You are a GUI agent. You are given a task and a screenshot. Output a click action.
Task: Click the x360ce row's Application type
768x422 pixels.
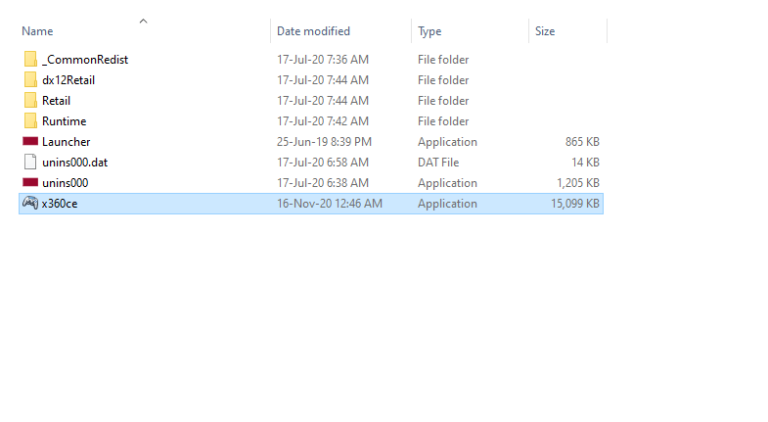coord(447,204)
